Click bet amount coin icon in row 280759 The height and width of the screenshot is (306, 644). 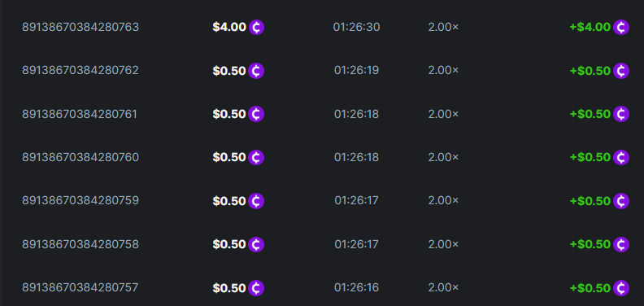coord(256,201)
